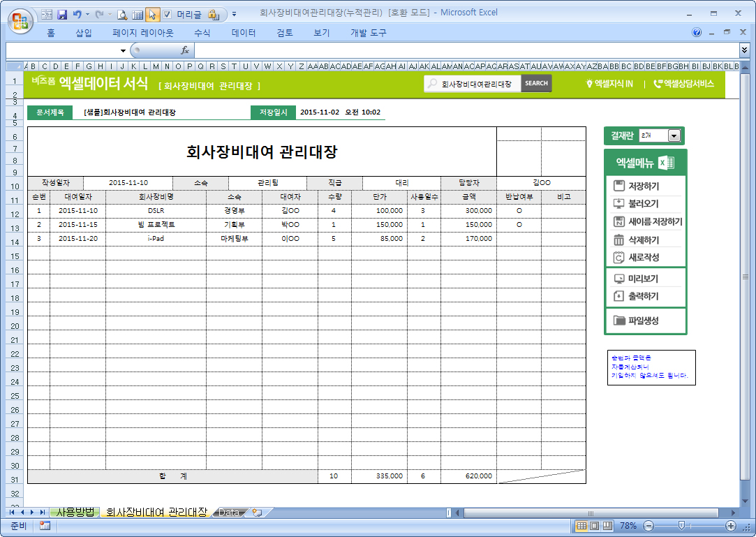Switch to Page Layout view in status bar
The width and height of the screenshot is (756, 537).
(595, 526)
